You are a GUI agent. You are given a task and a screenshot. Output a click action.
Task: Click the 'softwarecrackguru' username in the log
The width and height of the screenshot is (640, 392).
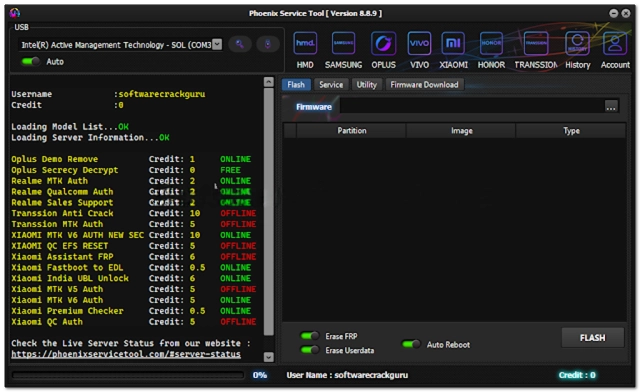click(162, 94)
